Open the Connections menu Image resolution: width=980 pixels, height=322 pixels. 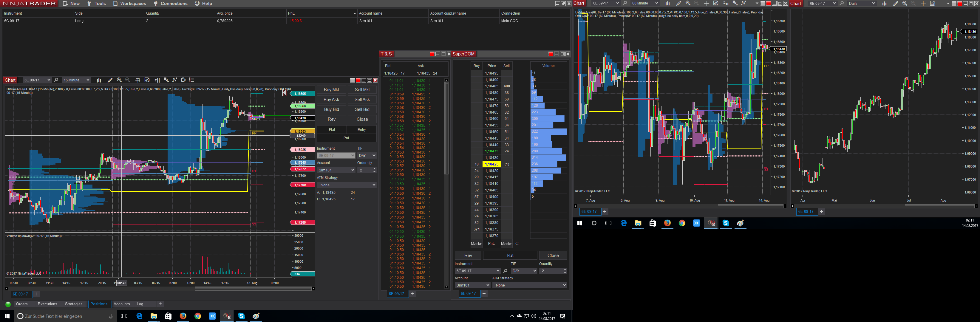pos(170,3)
